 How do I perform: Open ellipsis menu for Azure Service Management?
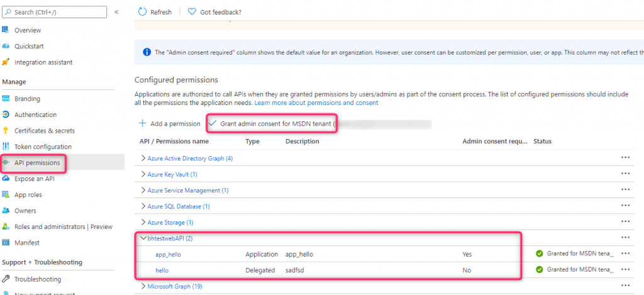click(626, 189)
